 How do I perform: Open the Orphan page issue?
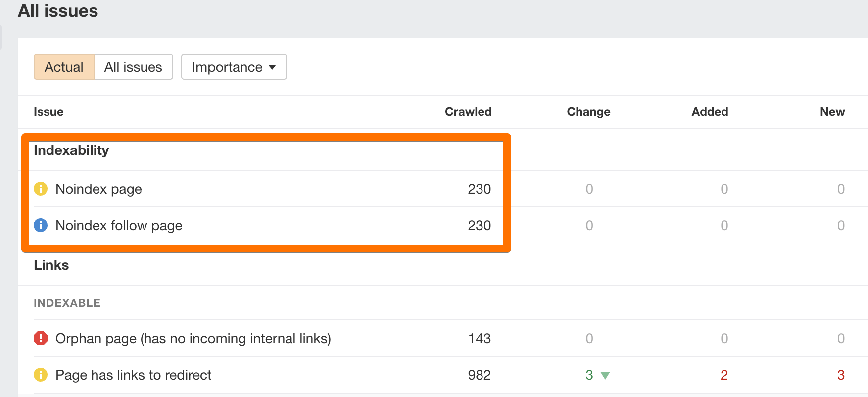tap(193, 338)
